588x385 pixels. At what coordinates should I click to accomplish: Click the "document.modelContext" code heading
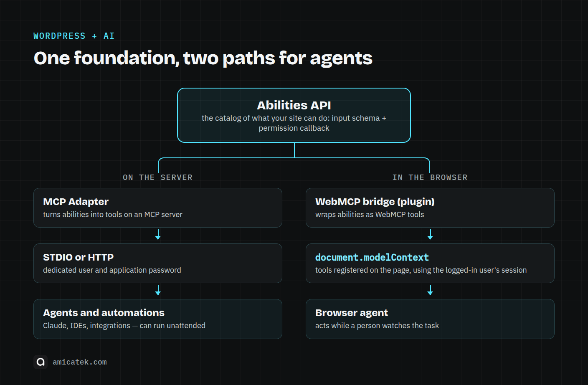372,257
